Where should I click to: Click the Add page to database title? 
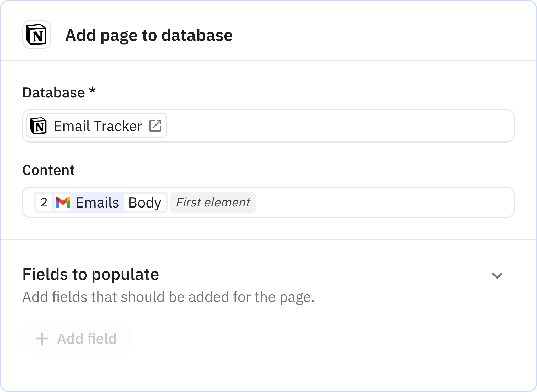click(x=149, y=35)
